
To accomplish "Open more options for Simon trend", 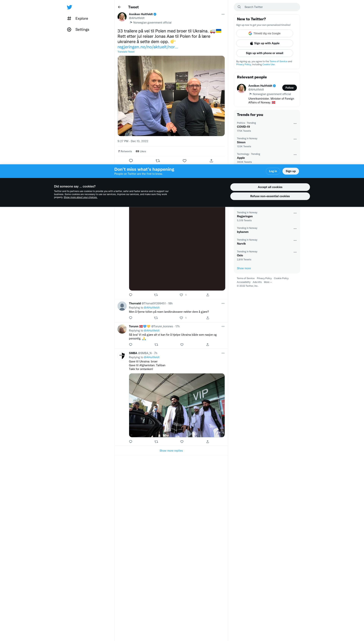I will (x=295, y=139).
